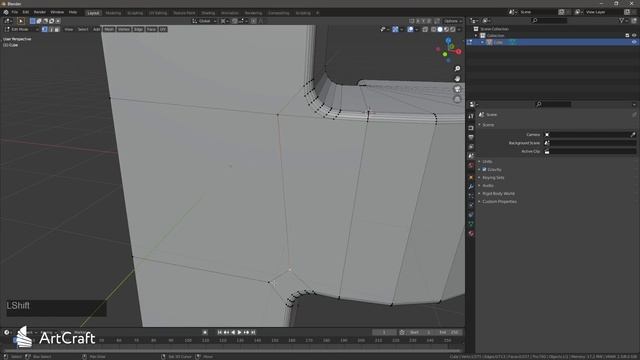
Task: Toggle the Gravity checkbox
Action: [x=484, y=169]
